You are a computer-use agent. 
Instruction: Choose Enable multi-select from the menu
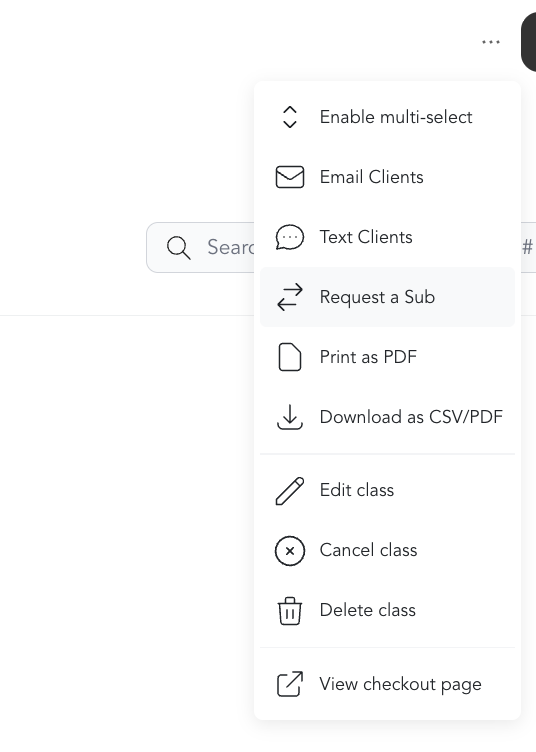pyautogui.click(x=387, y=117)
